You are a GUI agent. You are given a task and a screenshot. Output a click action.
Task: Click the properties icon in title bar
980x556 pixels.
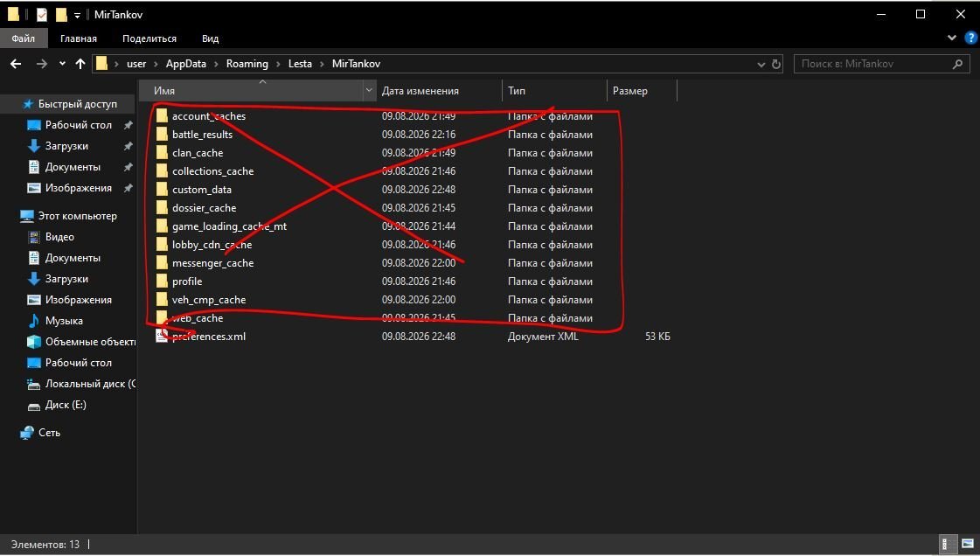[41, 14]
